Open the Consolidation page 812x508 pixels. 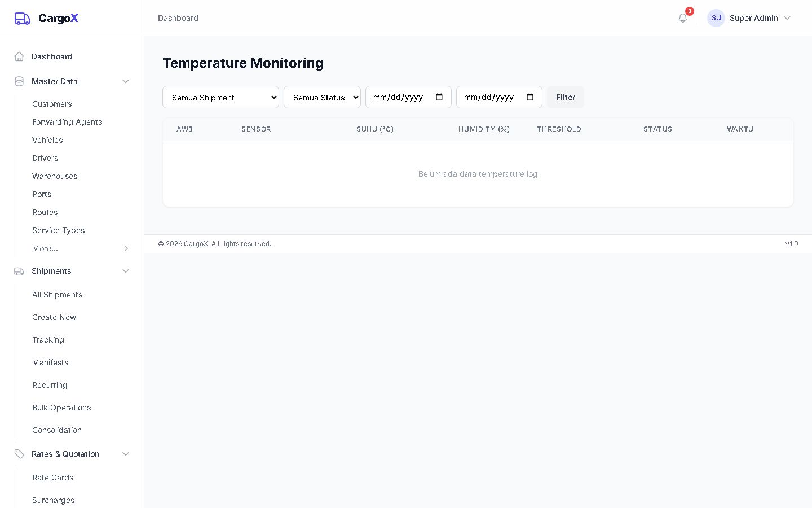coord(57,430)
